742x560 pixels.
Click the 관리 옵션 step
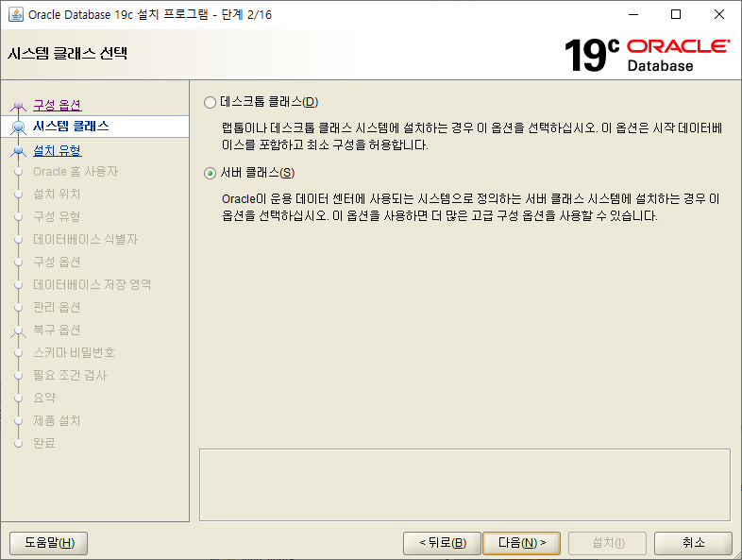[x=57, y=307]
